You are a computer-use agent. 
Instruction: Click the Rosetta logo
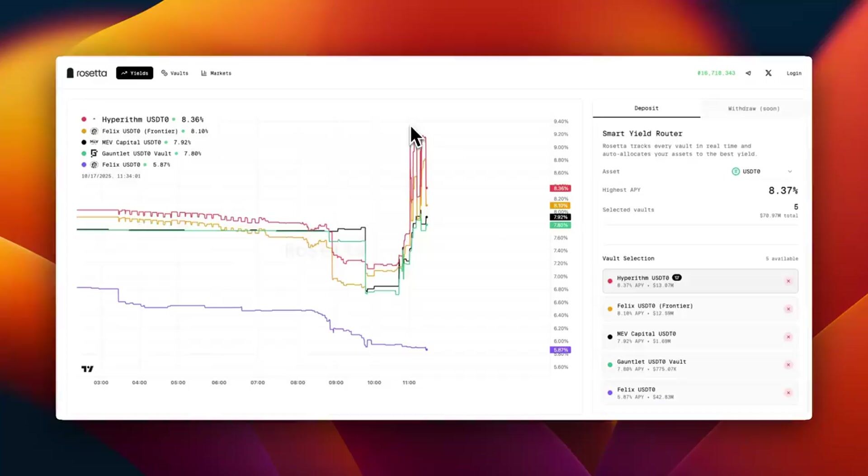pyautogui.click(x=87, y=73)
